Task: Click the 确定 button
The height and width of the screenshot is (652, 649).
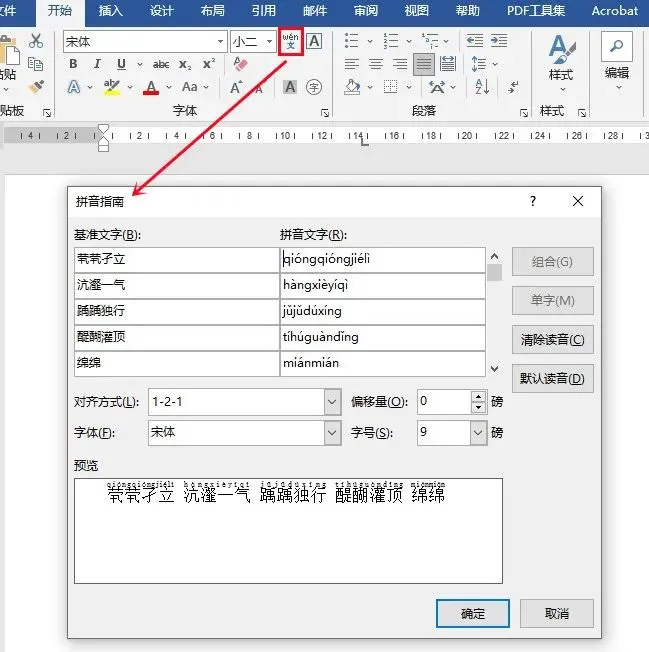Action: [473, 614]
